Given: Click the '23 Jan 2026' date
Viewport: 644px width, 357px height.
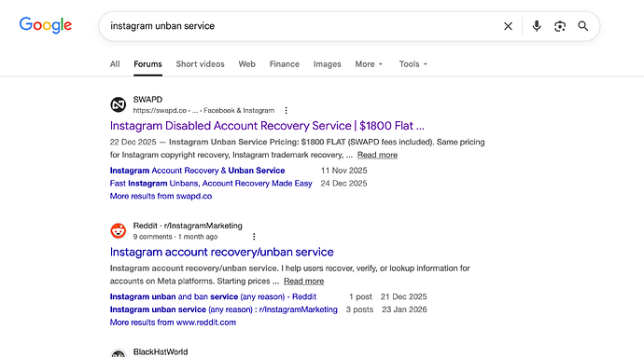Looking at the screenshot, I should point(404,309).
